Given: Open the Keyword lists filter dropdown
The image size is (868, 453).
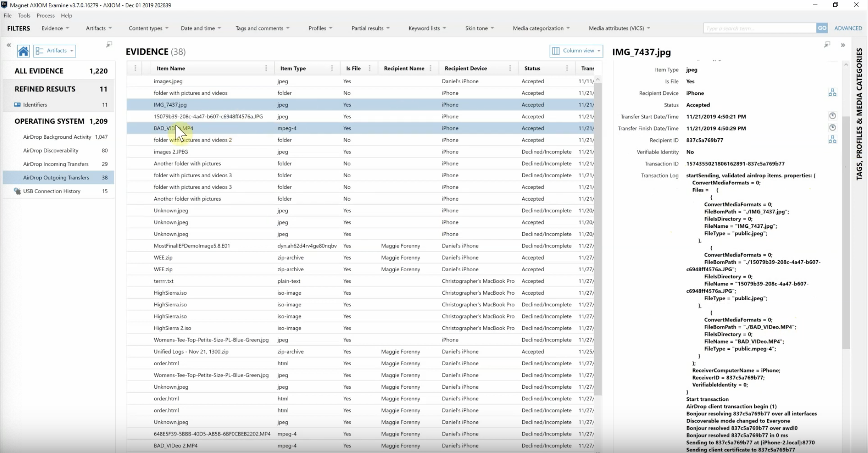Looking at the screenshot, I should [427, 28].
